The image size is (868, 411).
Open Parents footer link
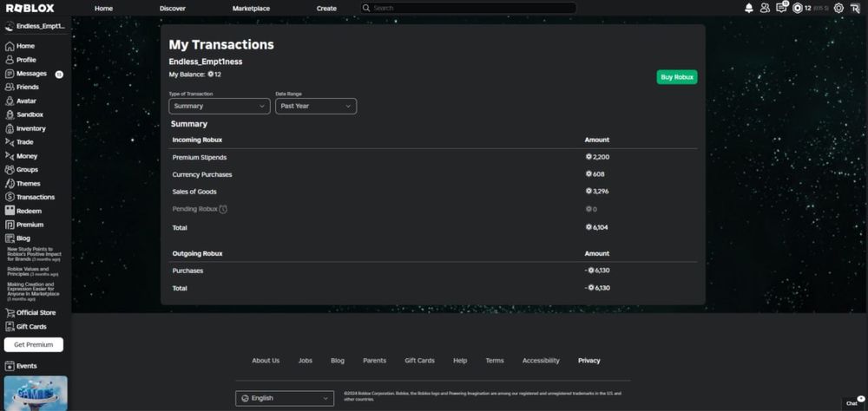coord(375,361)
